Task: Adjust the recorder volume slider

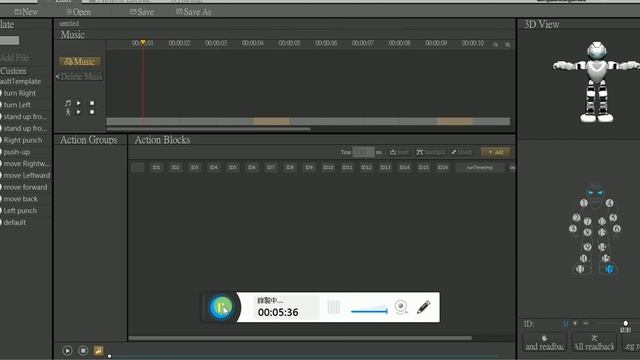Action: [x=369, y=311]
